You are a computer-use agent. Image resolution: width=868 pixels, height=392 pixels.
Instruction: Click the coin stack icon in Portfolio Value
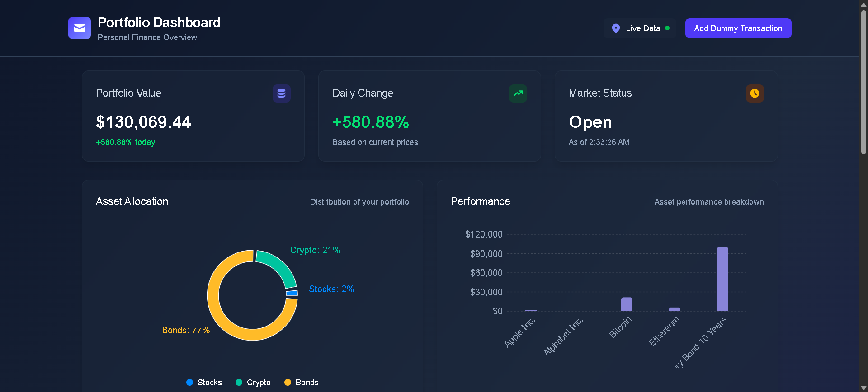coord(281,93)
